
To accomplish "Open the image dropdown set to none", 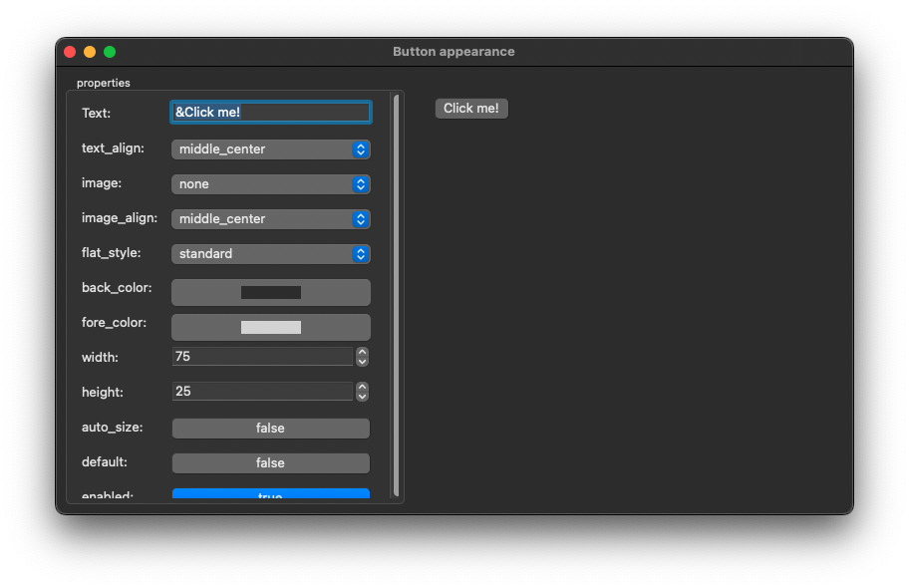I will point(270,184).
